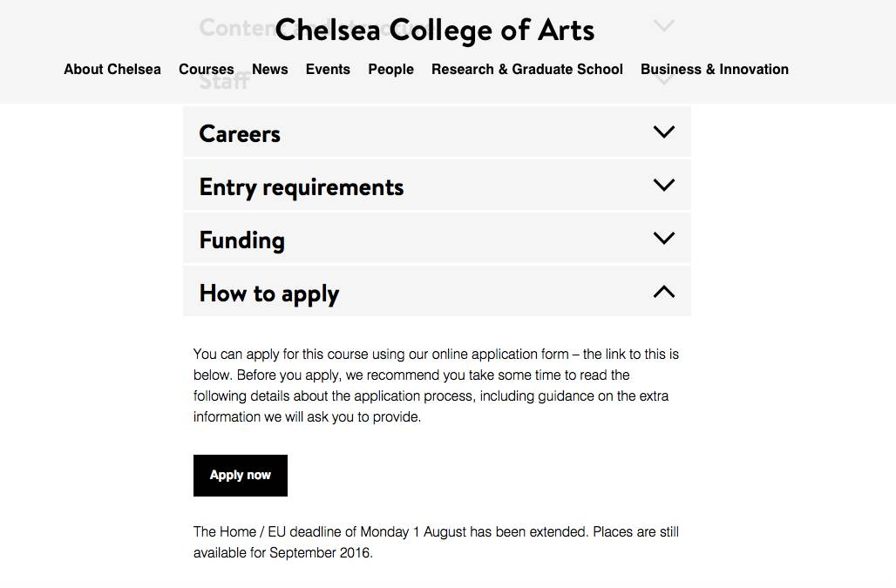Image resolution: width=896 pixels, height=588 pixels.
Task: Collapse the How to apply chevron arrow
Action: point(663,292)
